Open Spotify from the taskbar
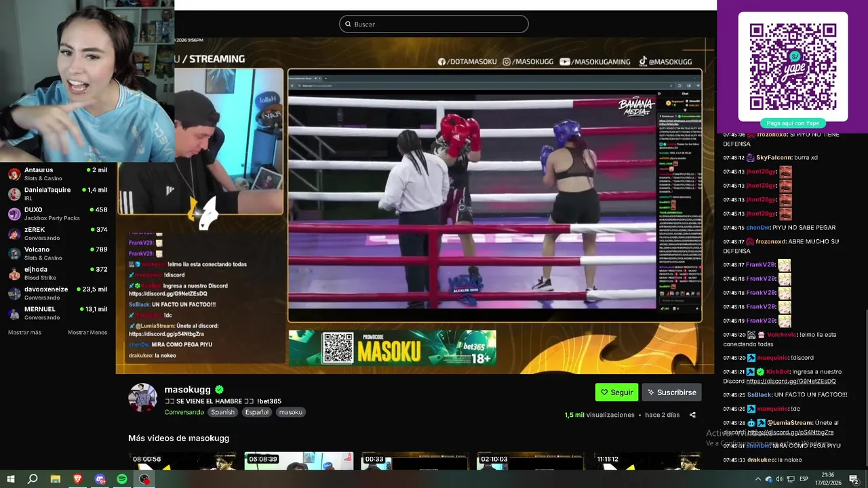Screen dimensions: 868x488 pyautogui.click(x=122, y=479)
